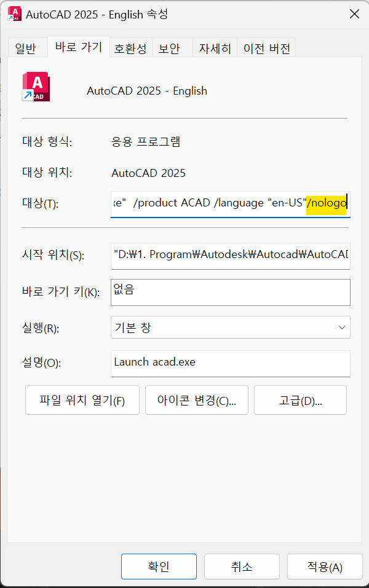
Task: Switch to the 자세히 tab
Action: [215, 49]
